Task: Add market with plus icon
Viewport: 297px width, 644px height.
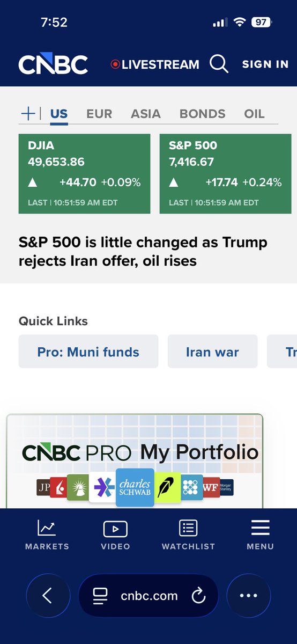Action: click(27, 114)
